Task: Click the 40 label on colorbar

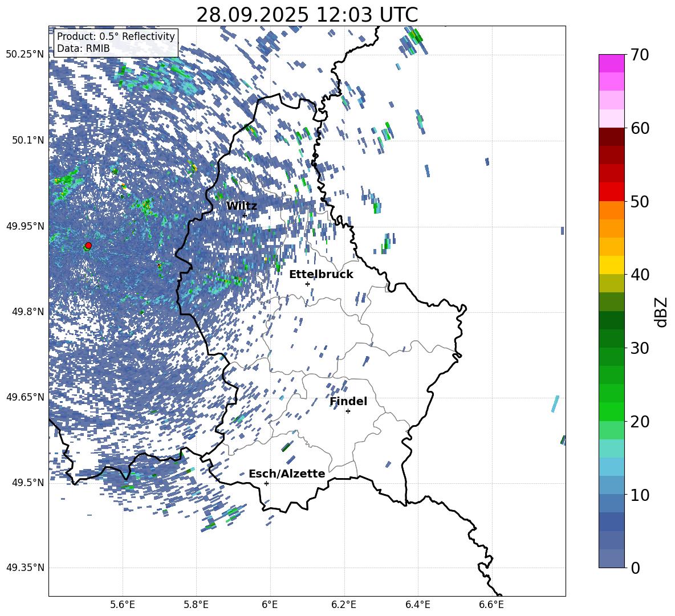Action: tap(640, 275)
